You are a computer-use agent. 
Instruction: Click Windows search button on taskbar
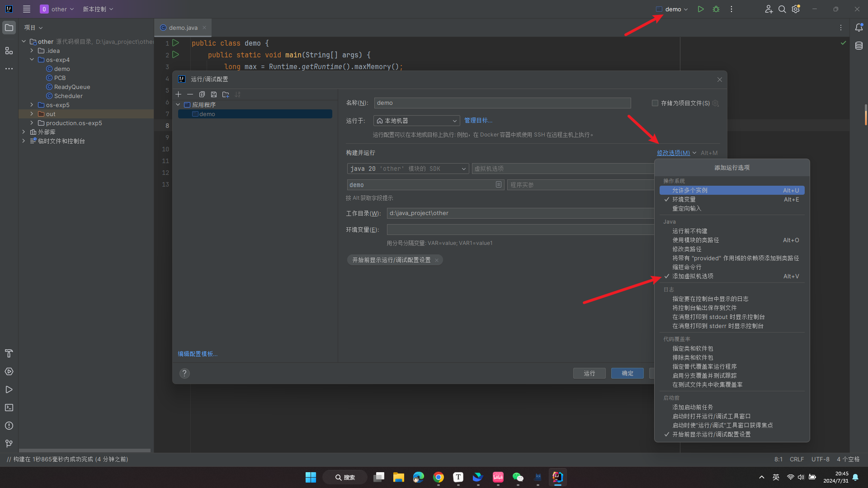point(345,477)
